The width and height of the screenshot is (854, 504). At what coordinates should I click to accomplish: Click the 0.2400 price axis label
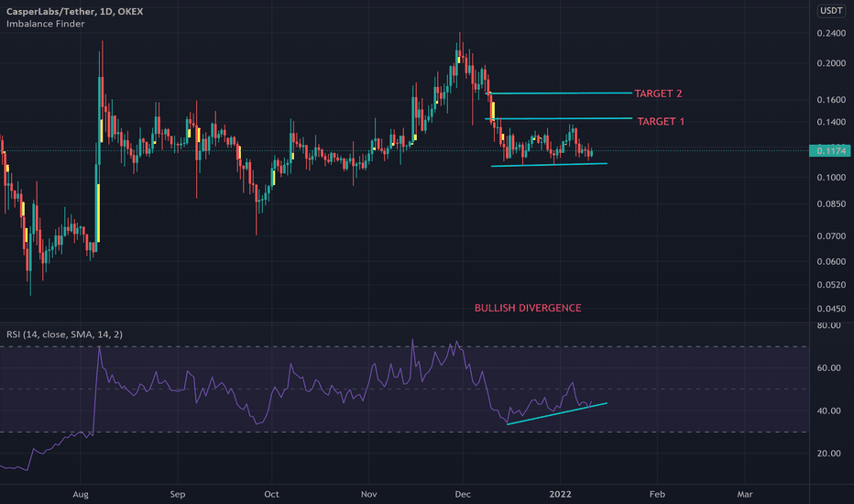click(831, 34)
